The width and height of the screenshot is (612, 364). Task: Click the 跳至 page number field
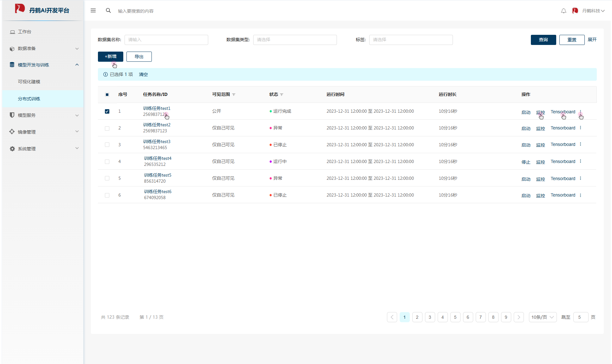point(581,317)
